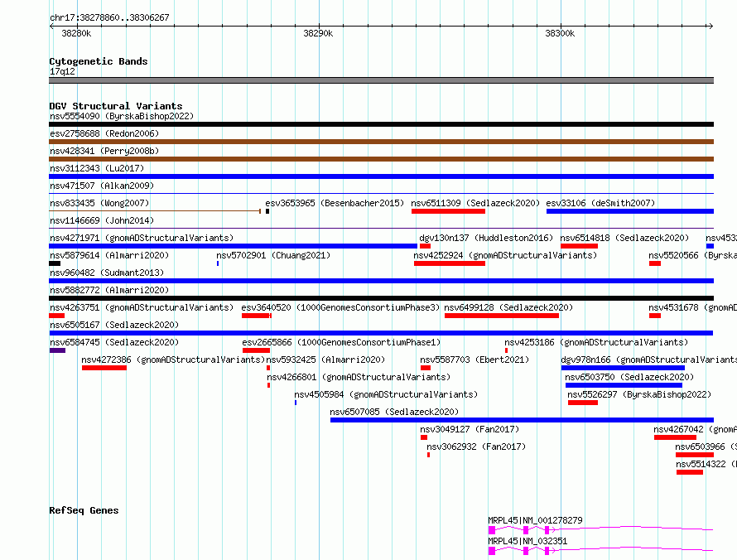The image size is (737, 560).
Task: Open nsv428341 (Perry2008b) variant
Action: point(104,151)
